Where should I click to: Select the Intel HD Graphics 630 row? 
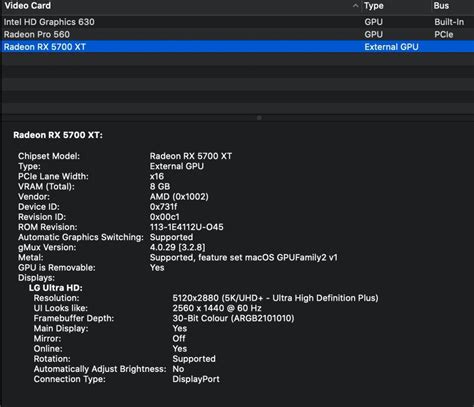click(237, 22)
